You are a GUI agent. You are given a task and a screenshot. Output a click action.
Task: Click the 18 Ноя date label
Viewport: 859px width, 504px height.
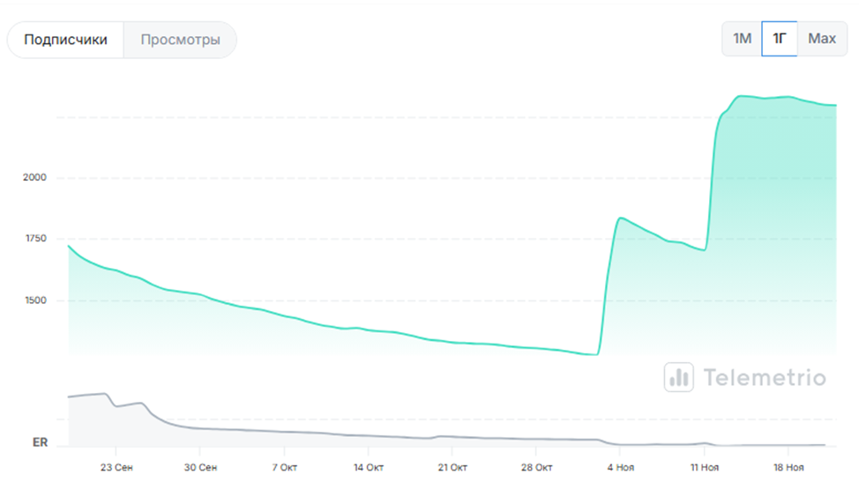tap(788, 467)
